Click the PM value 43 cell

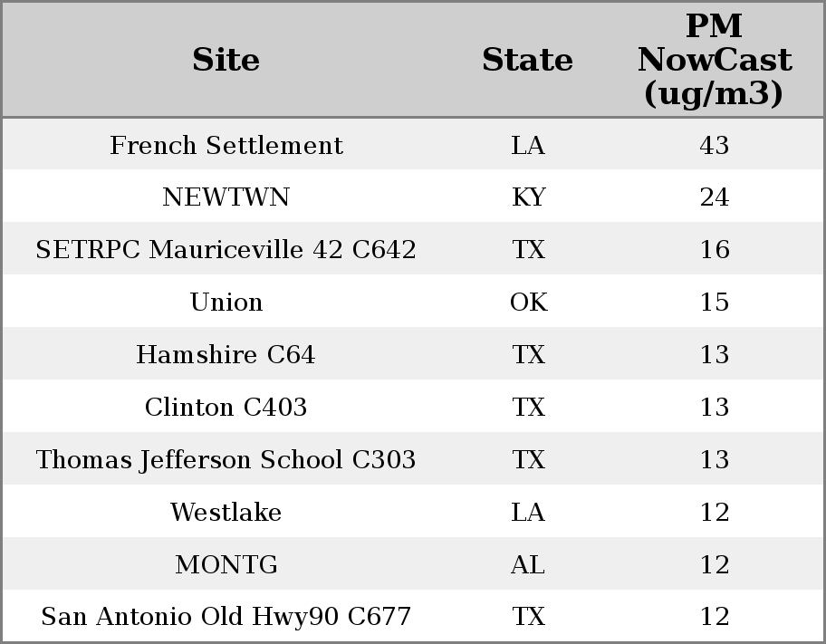point(715,145)
